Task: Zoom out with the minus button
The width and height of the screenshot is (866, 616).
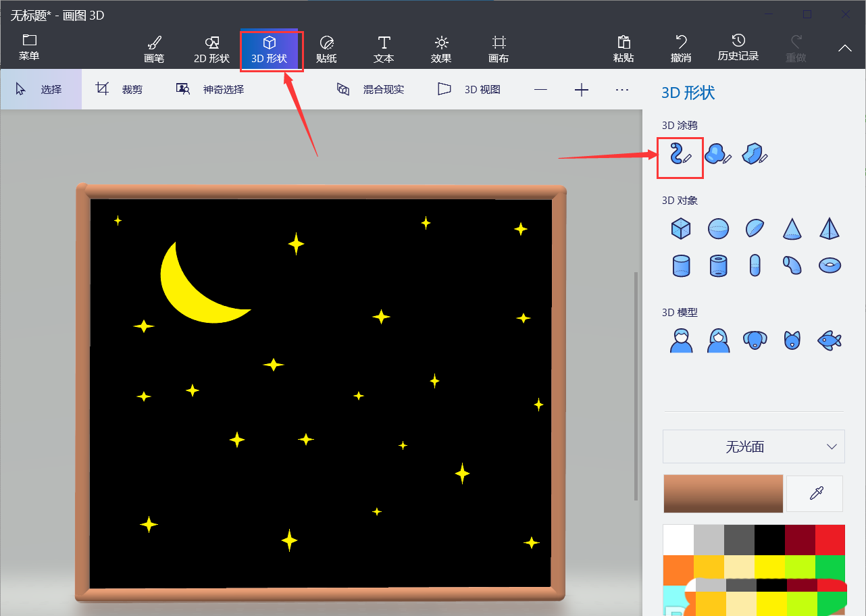Action: (x=540, y=90)
